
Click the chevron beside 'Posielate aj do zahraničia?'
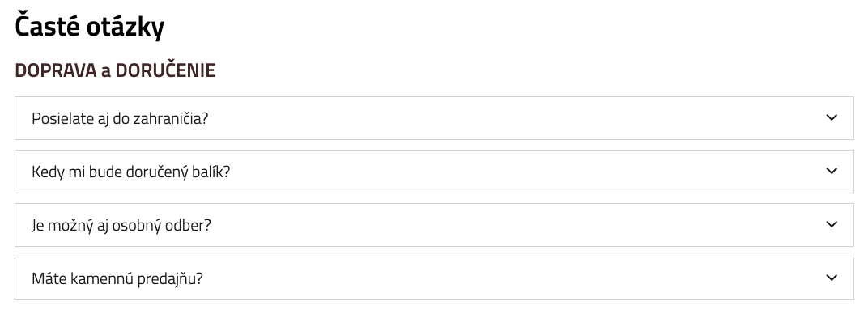832,118
